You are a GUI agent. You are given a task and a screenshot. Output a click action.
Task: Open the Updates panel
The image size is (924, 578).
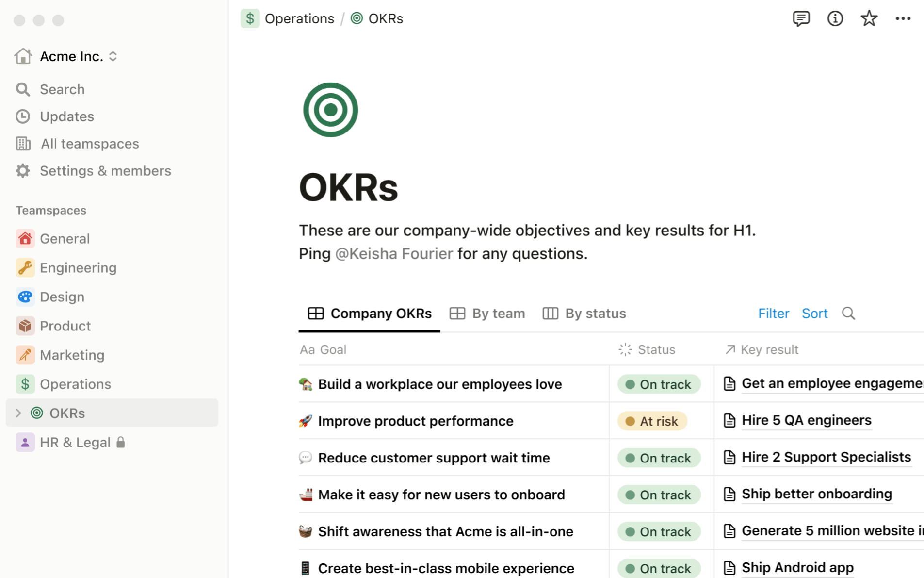pyautogui.click(x=66, y=116)
